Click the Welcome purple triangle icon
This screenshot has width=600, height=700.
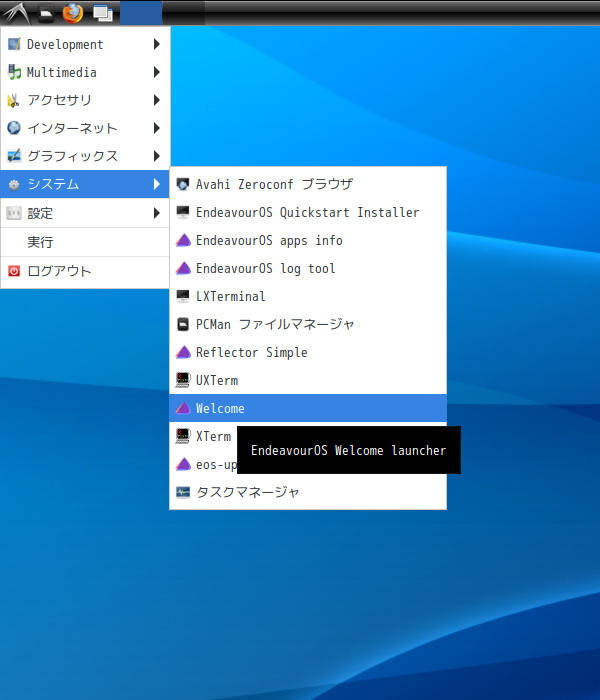[183, 408]
